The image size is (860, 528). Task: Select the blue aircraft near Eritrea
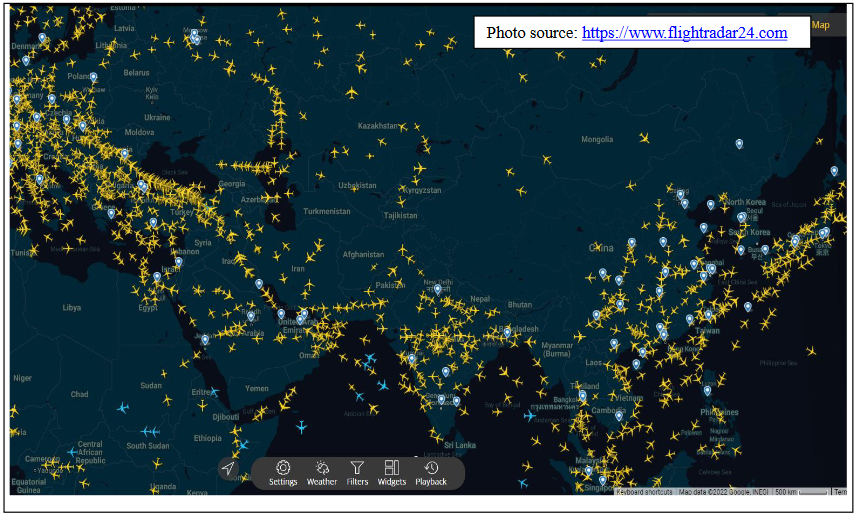[x=214, y=391]
